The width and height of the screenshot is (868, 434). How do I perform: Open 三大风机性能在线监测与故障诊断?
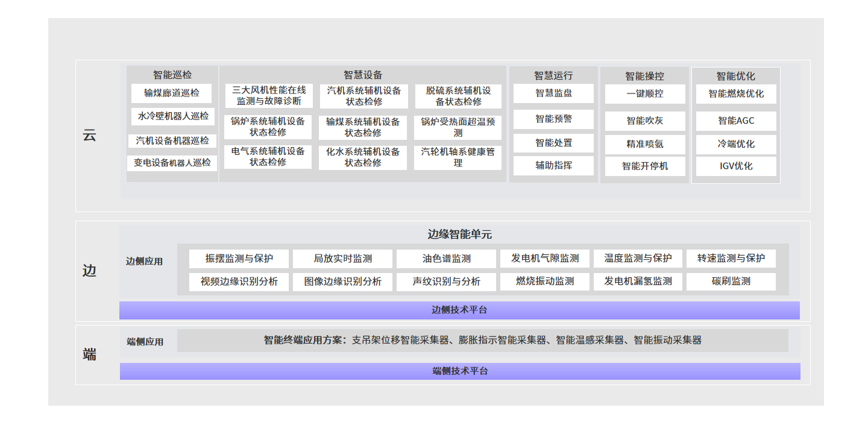tap(268, 96)
